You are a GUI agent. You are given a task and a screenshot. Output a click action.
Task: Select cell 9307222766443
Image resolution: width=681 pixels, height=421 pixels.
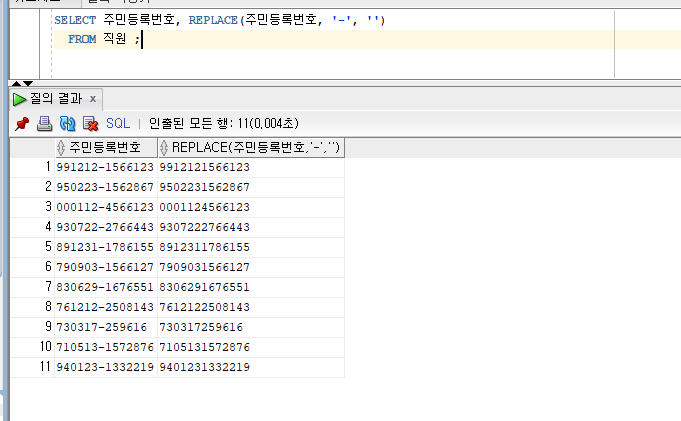tap(251, 227)
